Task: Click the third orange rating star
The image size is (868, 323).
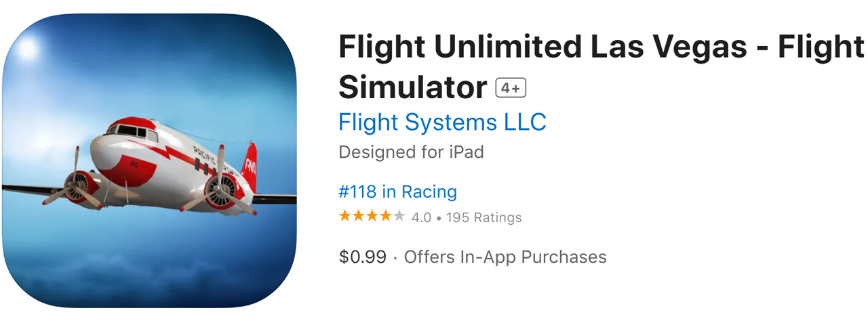Action: [x=372, y=217]
